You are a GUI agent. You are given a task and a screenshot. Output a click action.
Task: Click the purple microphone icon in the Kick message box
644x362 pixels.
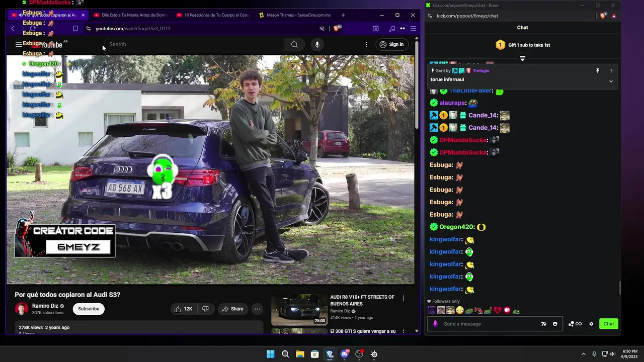coord(435,324)
